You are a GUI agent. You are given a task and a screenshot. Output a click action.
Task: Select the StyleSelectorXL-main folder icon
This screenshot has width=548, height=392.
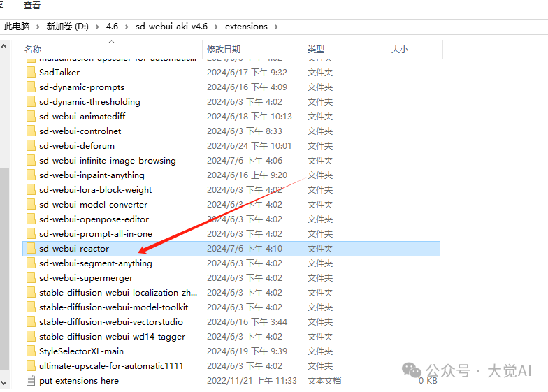coord(31,351)
